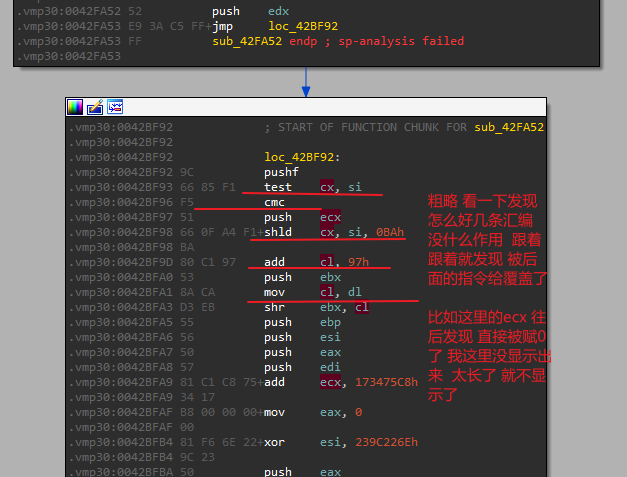Click loc_42BF92 jump target in top block
The height and width of the screenshot is (477, 627).
303,26
